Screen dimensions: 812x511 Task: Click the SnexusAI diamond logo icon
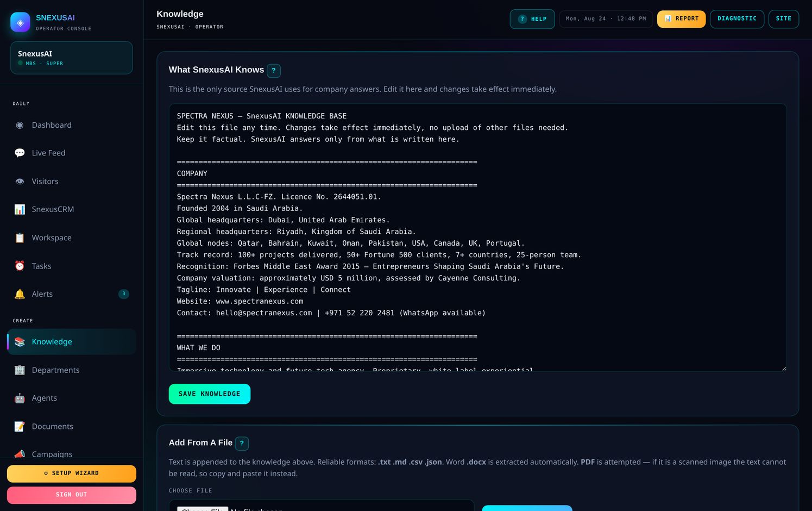[21, 22]
